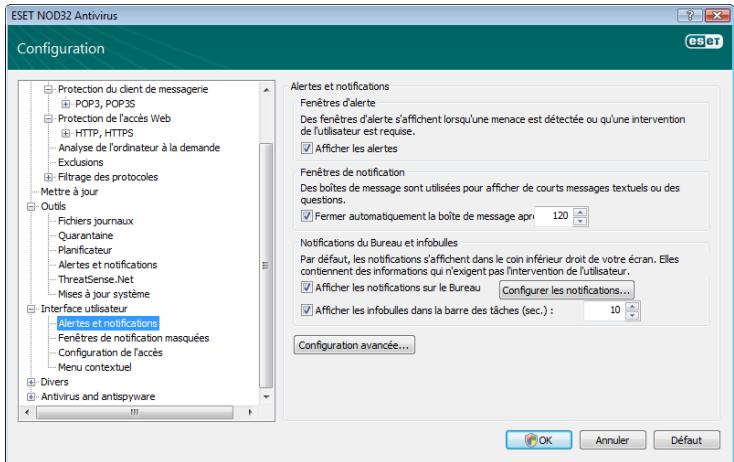Open Configuration avancée dialog

(354, 345)
